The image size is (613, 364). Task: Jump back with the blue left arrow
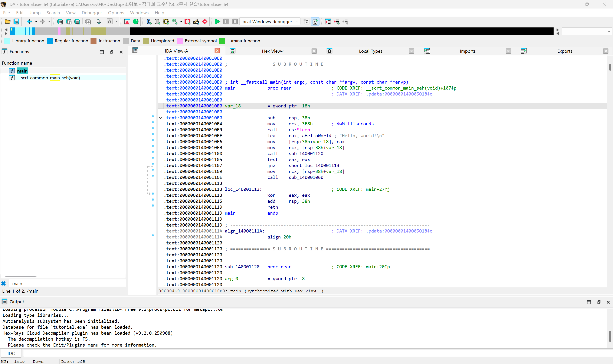29,21
